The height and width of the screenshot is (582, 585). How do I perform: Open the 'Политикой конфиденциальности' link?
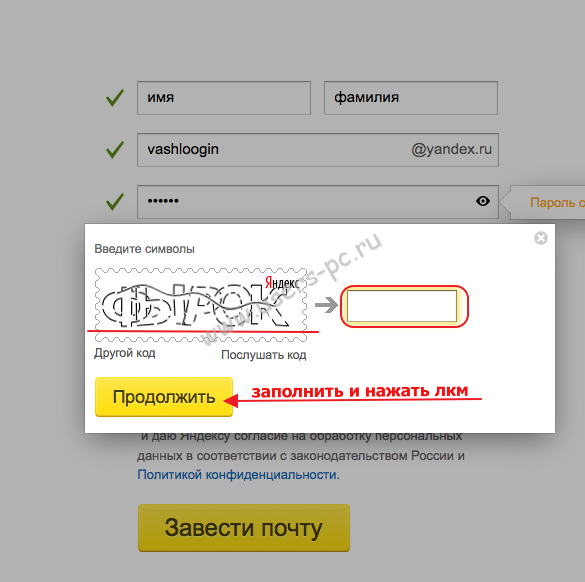(238, 475)
